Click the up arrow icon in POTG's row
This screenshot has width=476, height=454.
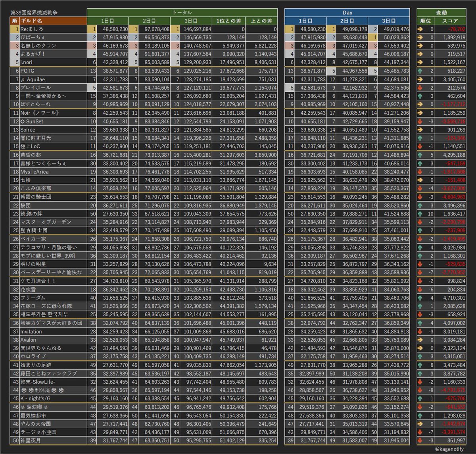pos(420,71)
